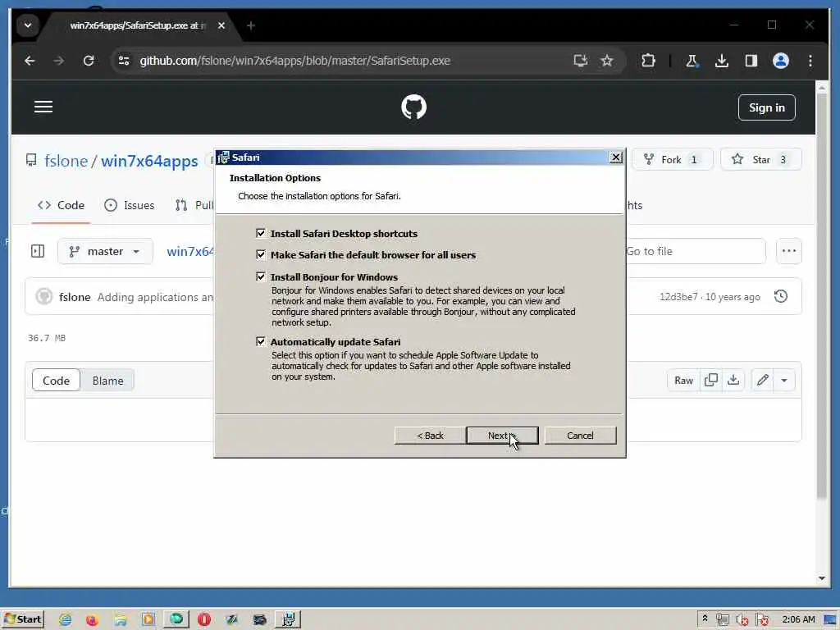Toggle Install Bonjour for Windows checkbox

(x=261, y=276)
